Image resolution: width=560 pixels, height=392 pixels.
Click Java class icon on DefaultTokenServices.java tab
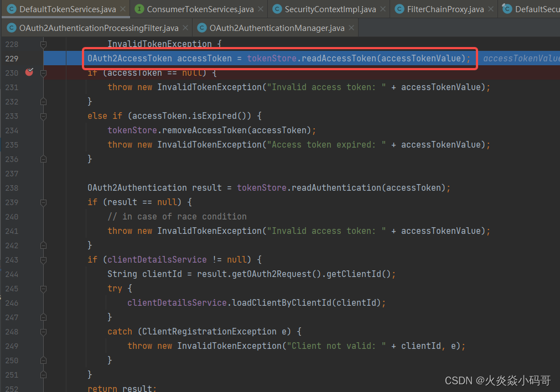click(x=12, y=9)
